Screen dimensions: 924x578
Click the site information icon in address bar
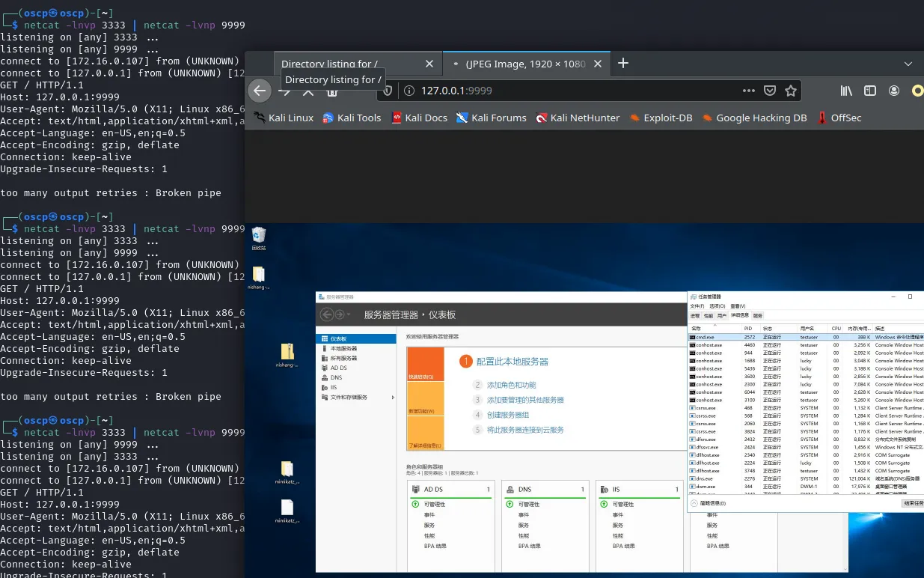tap(409, 91)
